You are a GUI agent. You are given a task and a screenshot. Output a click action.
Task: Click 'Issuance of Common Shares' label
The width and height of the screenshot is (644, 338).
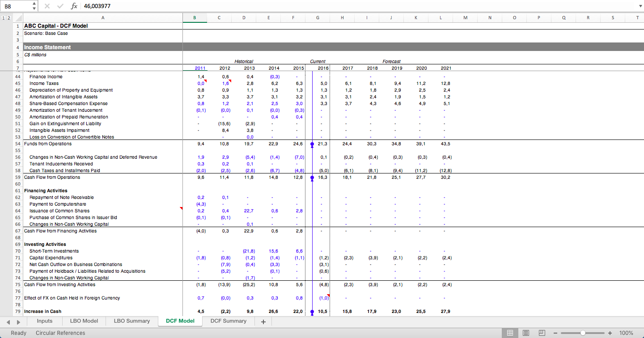(59, 211)
